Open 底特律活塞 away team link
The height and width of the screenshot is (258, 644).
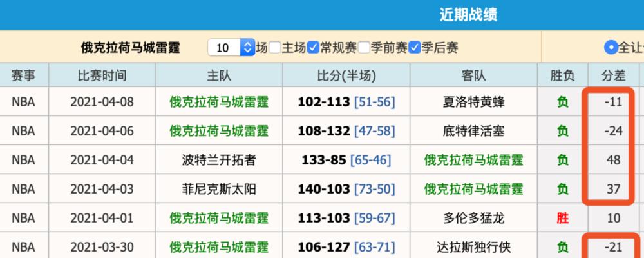[x=473, y=131]
